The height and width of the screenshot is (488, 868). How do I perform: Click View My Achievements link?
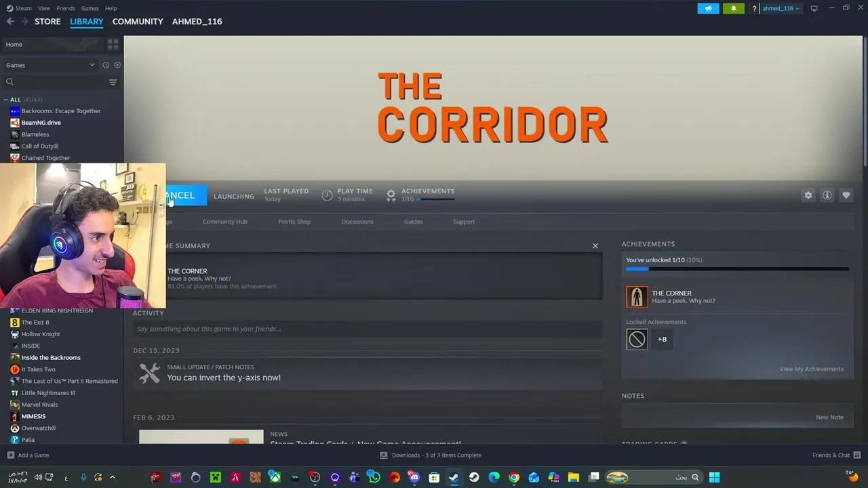click(x=811, y=369)
